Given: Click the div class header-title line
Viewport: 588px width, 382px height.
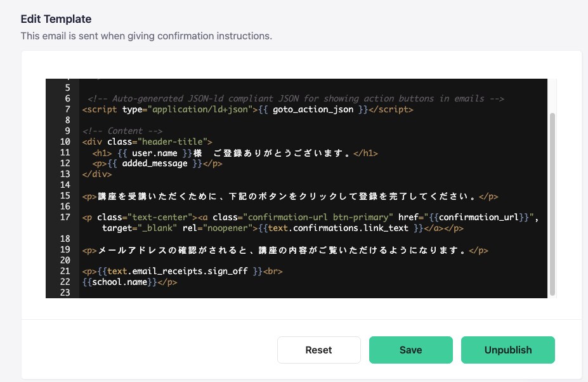Looking at the screenshot, I should (147, 142).
